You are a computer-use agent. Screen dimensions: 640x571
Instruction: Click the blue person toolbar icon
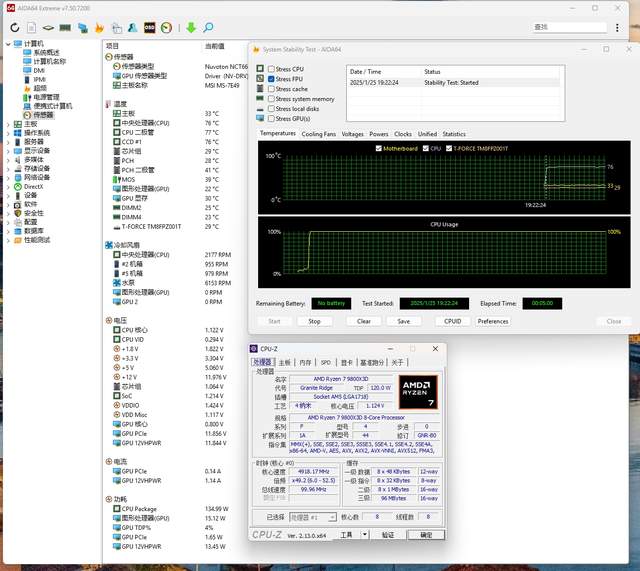(x=133, y=27)
